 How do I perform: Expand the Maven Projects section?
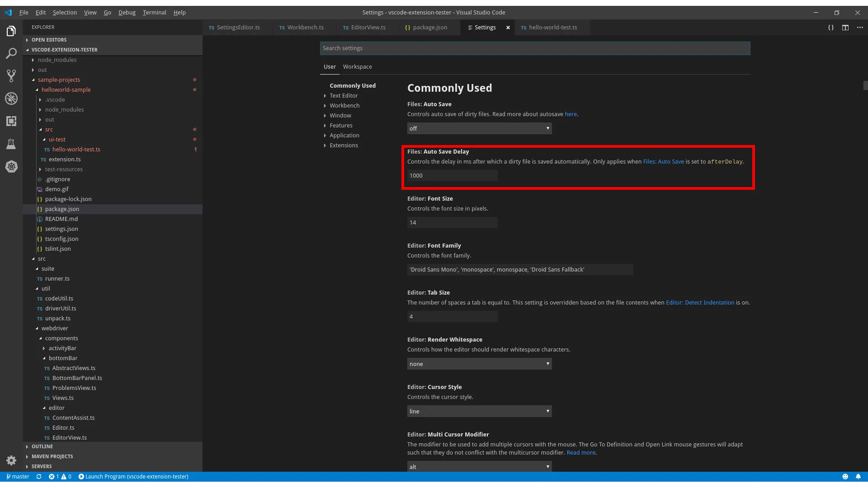tap(113, 457)
